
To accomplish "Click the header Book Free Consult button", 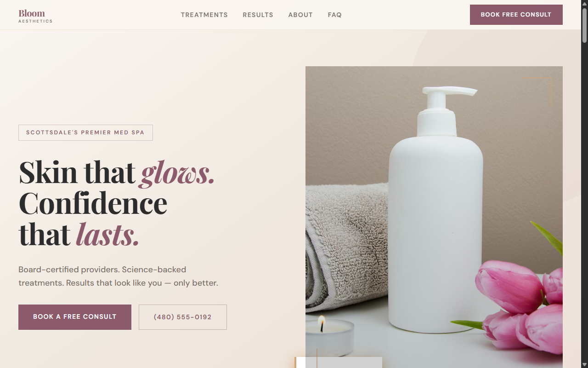I will point(516,15).
